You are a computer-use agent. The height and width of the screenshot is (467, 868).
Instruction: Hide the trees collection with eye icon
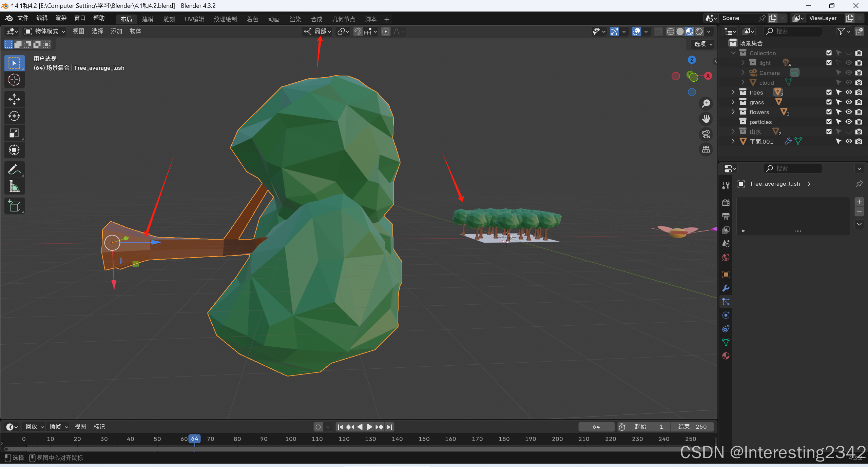(x=849, y=92)
